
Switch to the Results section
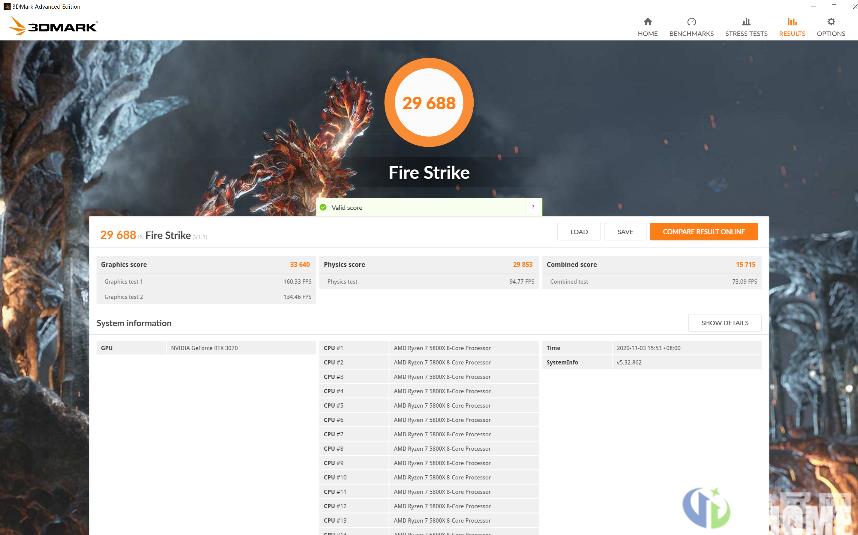pos(792,26)
